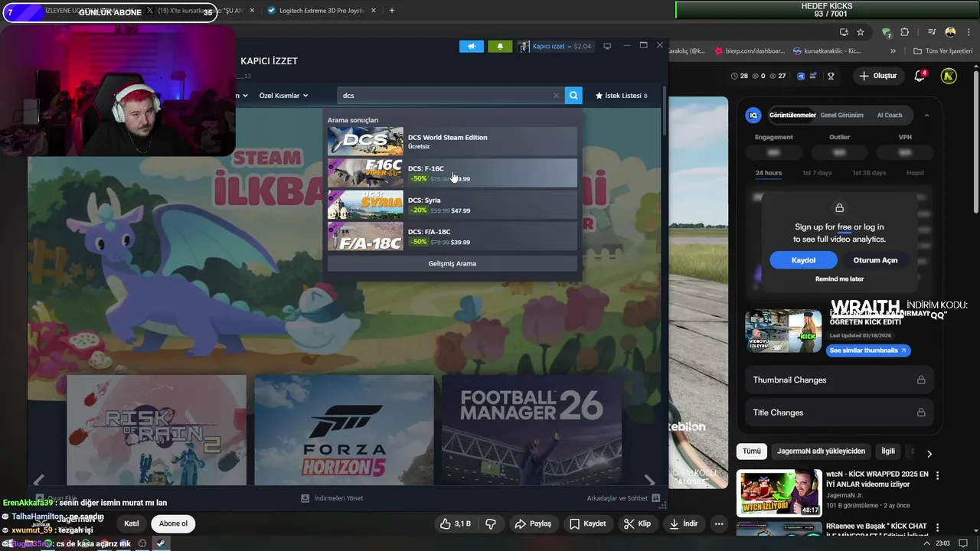
Task: Bookmark this page with star icon
Action: (861, 32)
